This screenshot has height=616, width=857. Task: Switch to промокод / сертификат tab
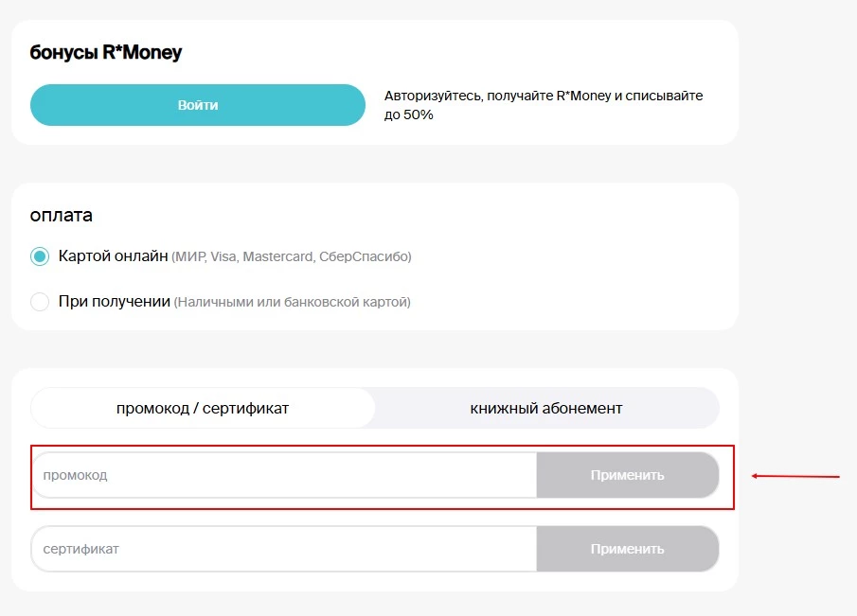pyautogui.click(x=203, y=409)
